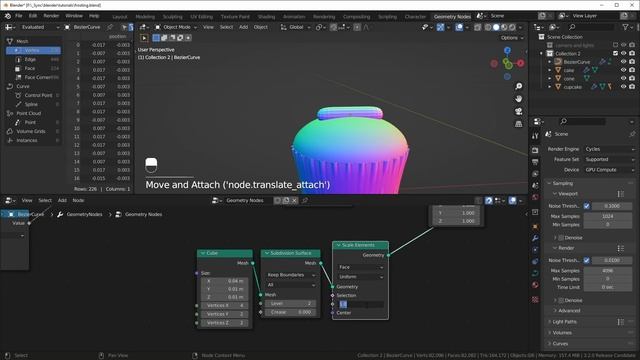This screenshot has height=360, width=640.
Task: Open Output properties tab icon
Action: 535,162
